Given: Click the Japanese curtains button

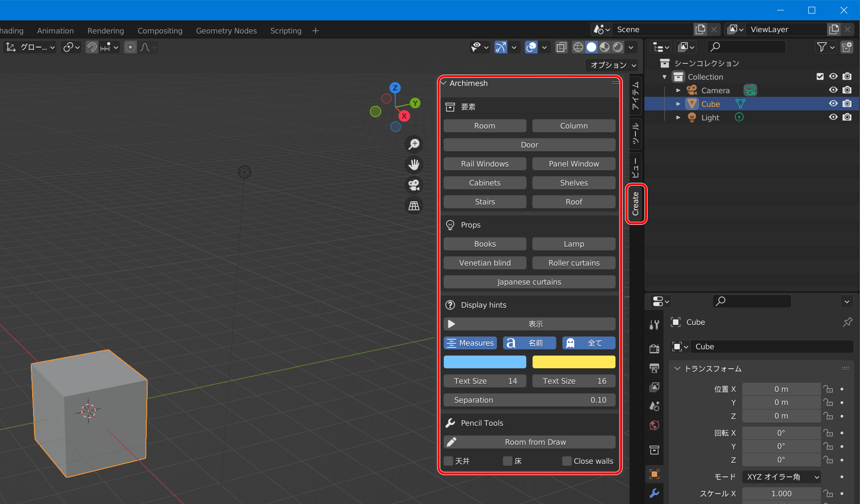Looking at the screenshot, I should (529, 282).
